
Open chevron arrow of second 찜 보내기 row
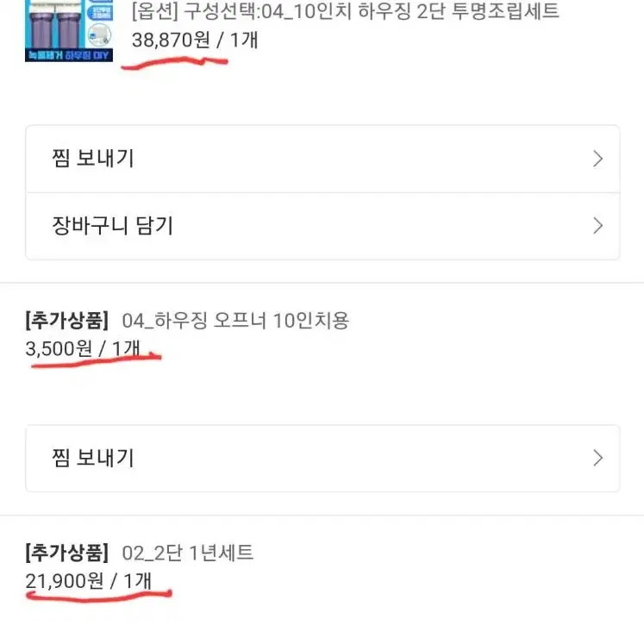pyautogui.click(x=598, y=458)
